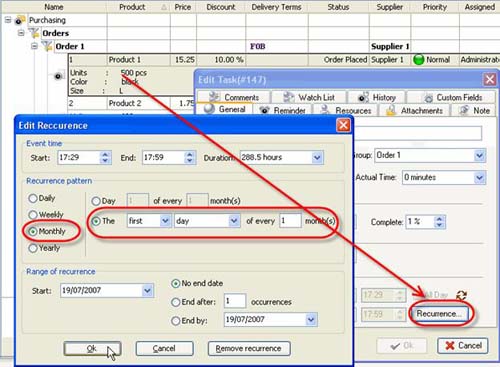Close the Edit Reccurence dialog

(x=343, y=125)
